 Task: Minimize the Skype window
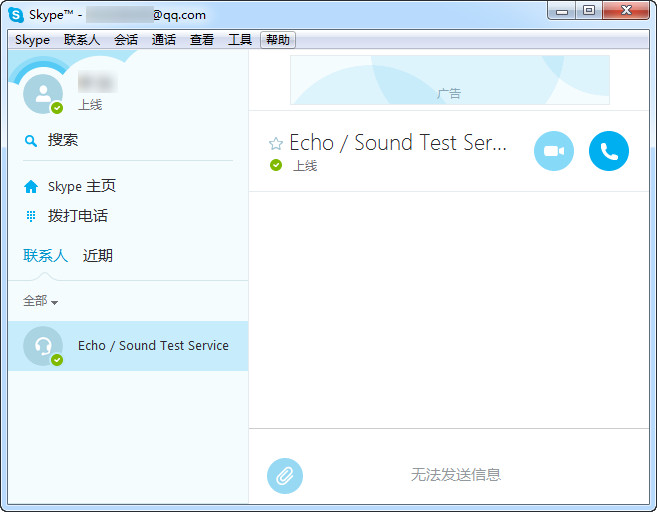(562, 11)
